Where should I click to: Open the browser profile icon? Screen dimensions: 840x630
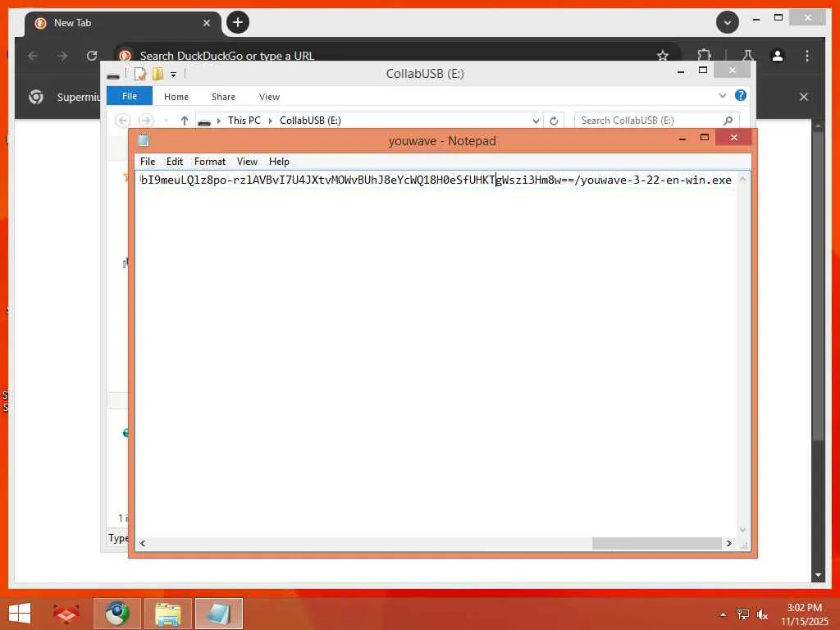click(778, 56)
